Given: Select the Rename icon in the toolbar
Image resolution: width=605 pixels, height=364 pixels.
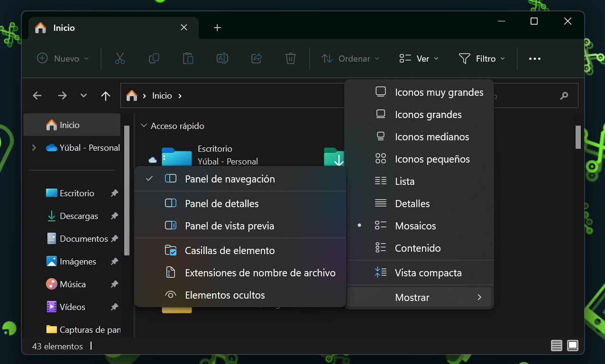Looking at the screenshot, I should point(222,58).
